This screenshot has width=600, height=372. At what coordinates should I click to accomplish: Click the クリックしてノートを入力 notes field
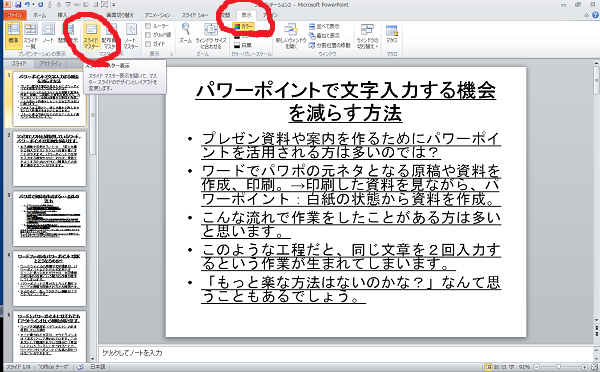coord(346,353)
